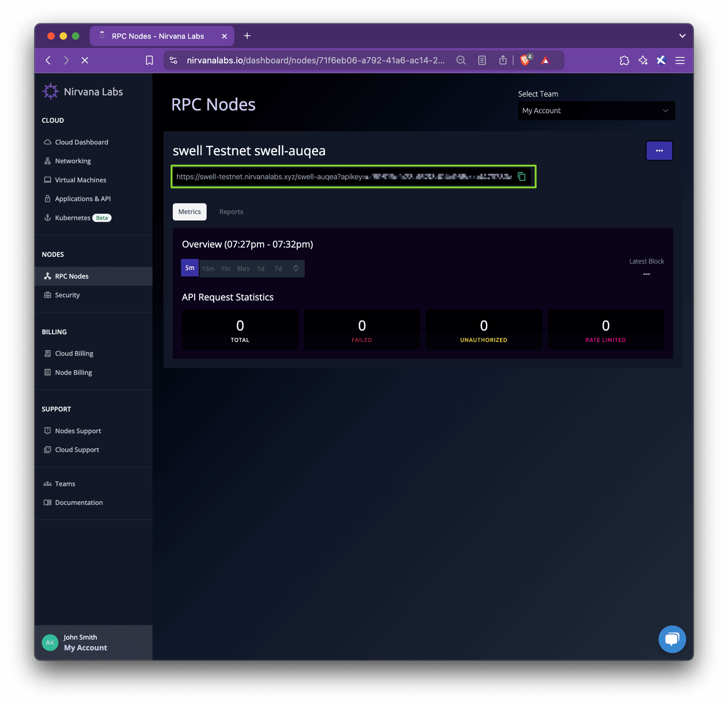Click the Total requests stat card
The height and width of the screenshot is (706, 728).
[x=240, y=330]
